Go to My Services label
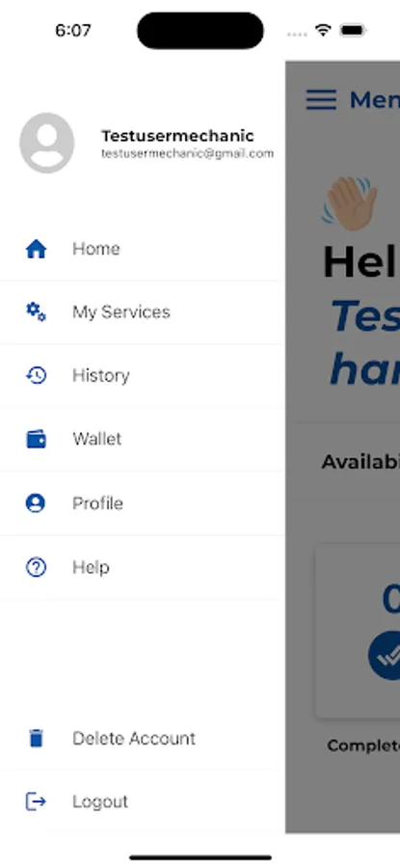 121,312
